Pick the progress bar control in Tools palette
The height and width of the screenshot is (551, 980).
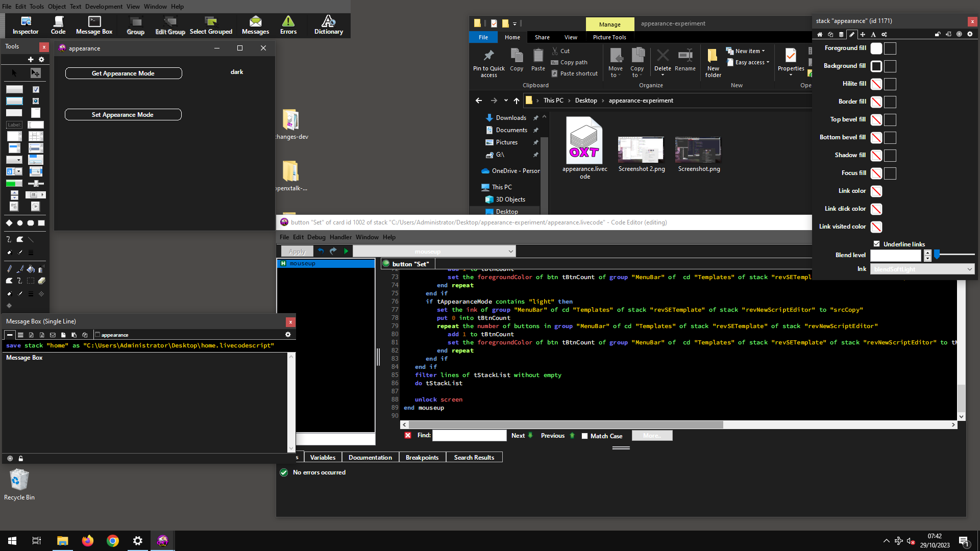[x=14, y=183]
